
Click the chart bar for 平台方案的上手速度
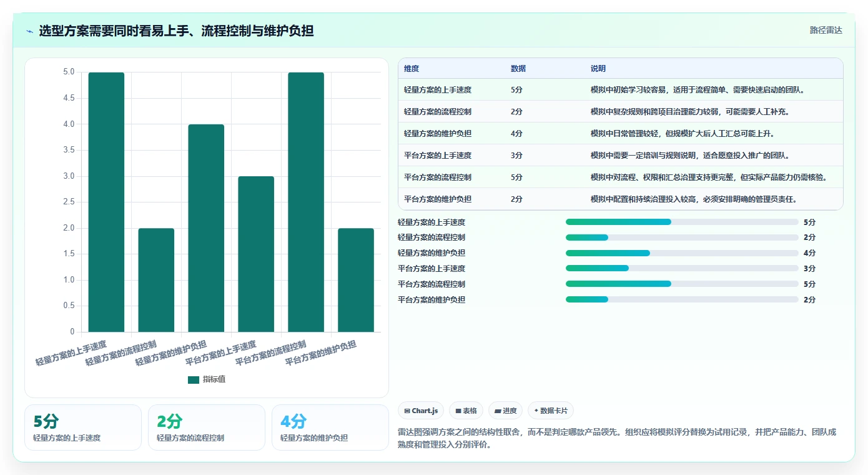(256, 254)
